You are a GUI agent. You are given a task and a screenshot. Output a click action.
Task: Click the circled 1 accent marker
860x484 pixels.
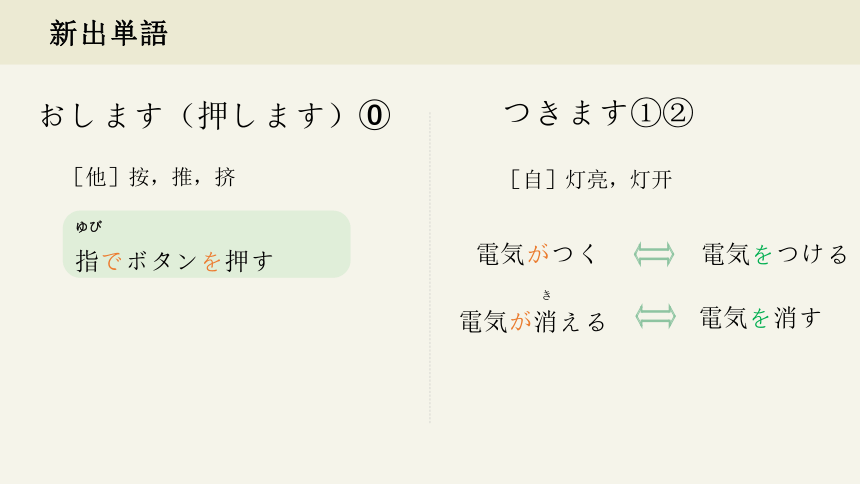click(x=646, y=113)
